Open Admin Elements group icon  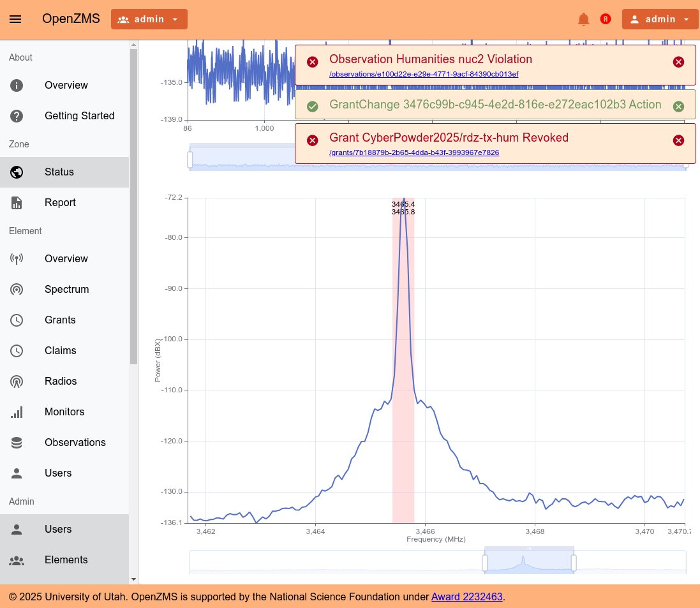[x=17, y=560]
